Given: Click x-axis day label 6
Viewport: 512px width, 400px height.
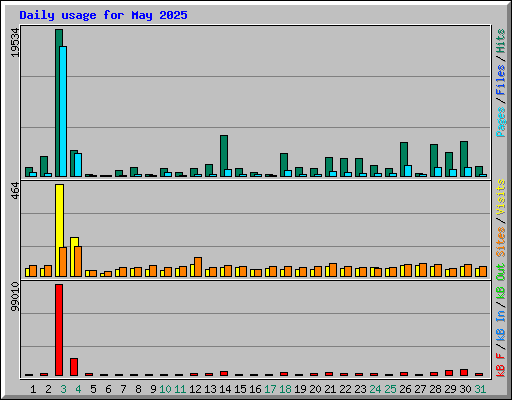Looking at the screenshot, I should point(108,389).
